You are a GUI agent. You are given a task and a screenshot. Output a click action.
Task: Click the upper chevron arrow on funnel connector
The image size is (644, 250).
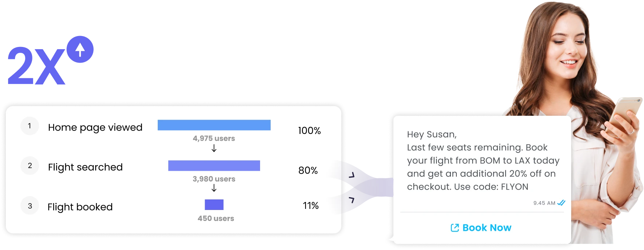tap(352, 175)
